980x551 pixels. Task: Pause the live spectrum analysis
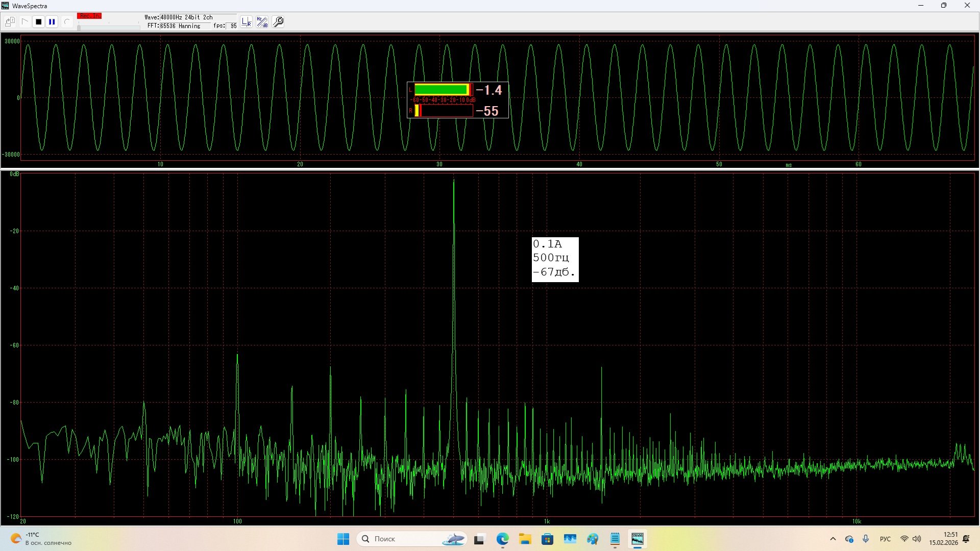(52, 22)
